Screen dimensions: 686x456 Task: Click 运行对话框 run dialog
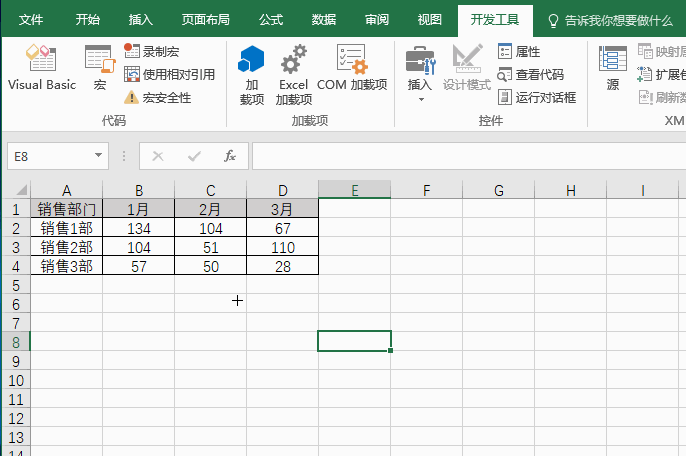point(536,97)
